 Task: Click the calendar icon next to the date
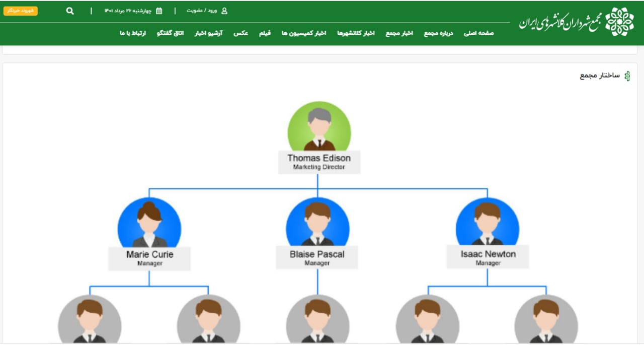[159, 11]
